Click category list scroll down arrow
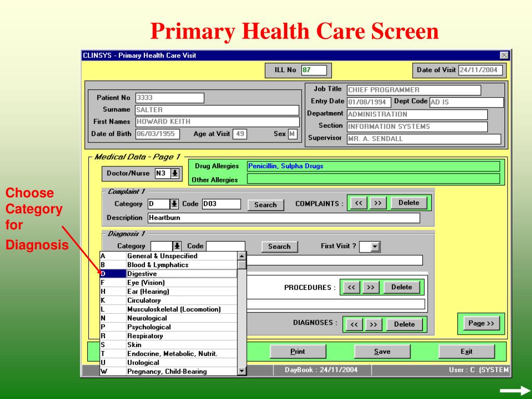This screenshot has width=532, height=399. tap(242, 371)
